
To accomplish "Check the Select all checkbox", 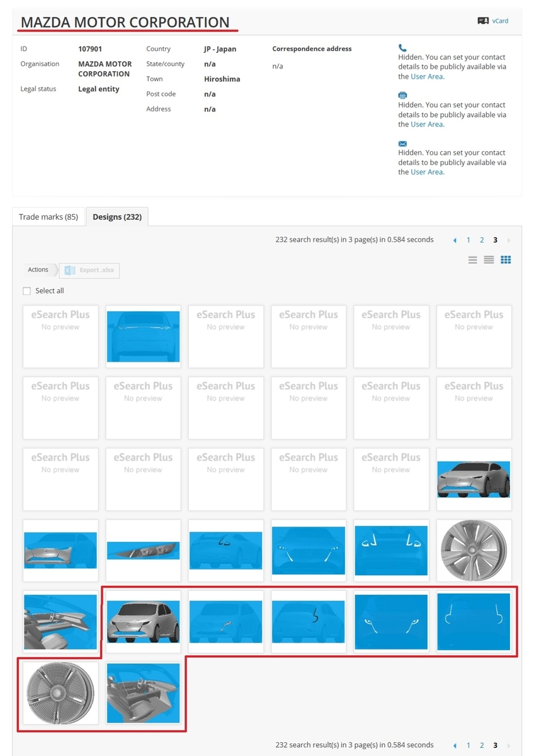I will (x=26, y=291).
